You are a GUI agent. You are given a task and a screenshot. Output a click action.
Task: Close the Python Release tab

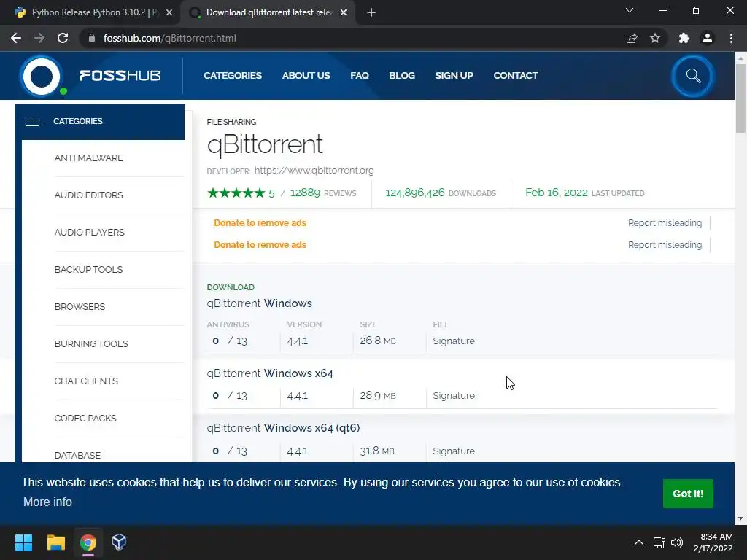coord(169,13)
